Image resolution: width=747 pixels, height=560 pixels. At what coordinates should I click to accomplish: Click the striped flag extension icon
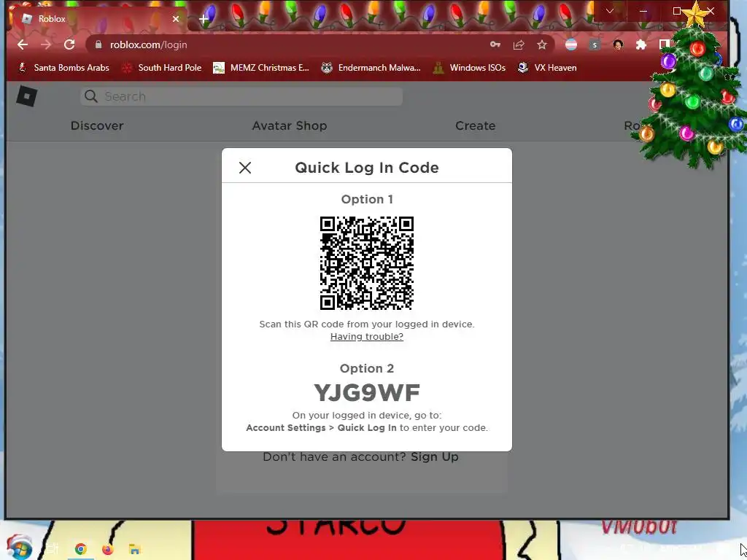571,44
